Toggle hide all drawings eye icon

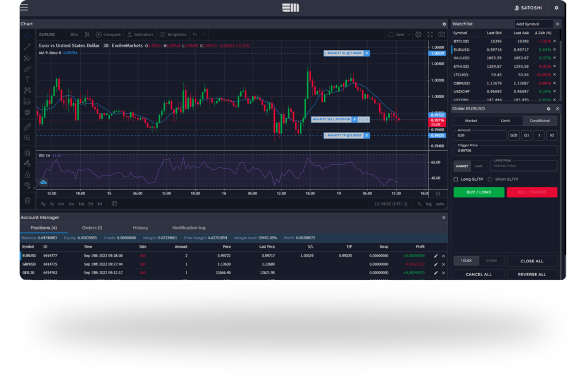[27, 185]
